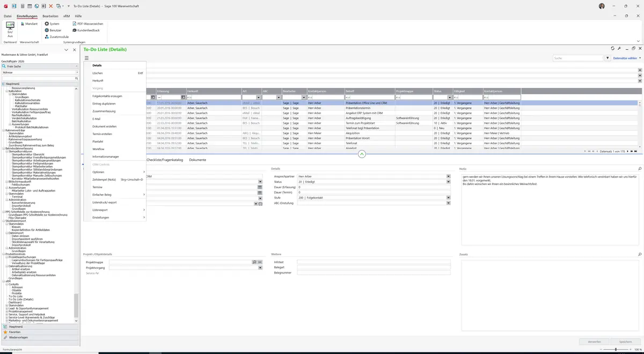
Task: Click the Suche input field
Action: [x=577, y=58]
